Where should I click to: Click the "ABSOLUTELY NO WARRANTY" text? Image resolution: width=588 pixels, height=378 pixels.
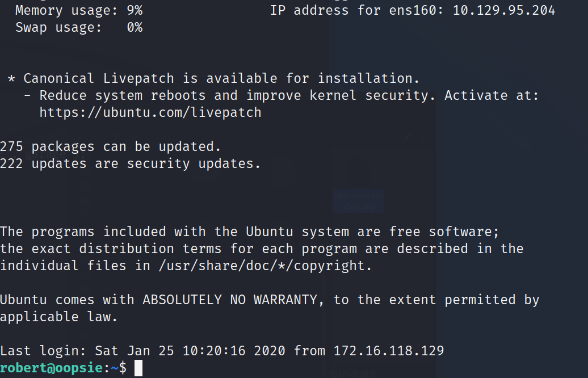click(229, 300)
